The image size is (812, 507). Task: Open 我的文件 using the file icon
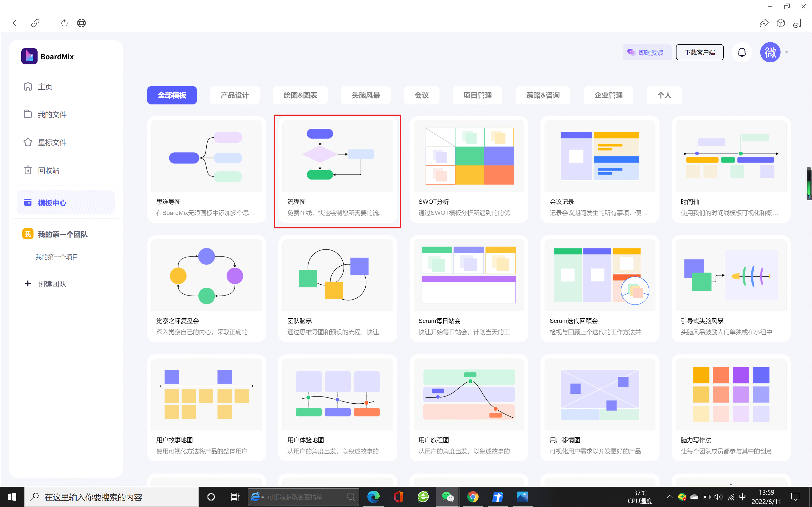tap(28, 114)
